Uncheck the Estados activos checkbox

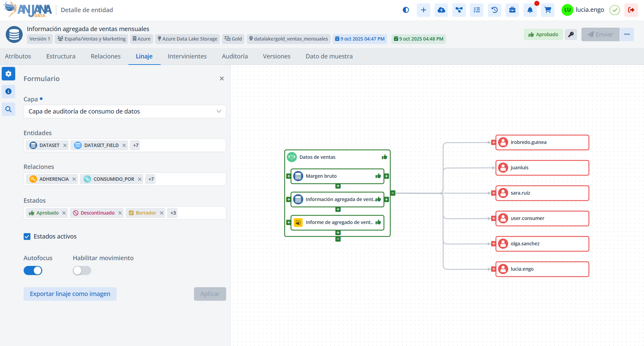27,237
